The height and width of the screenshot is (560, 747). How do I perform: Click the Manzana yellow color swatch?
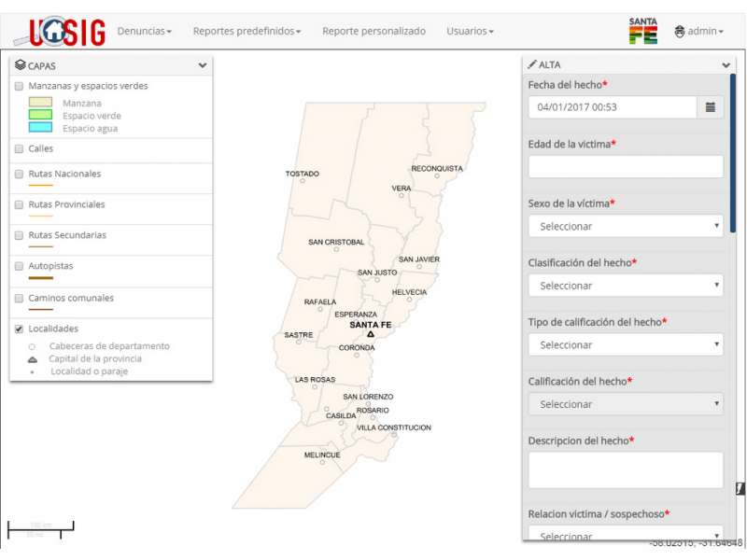[40, 103]
